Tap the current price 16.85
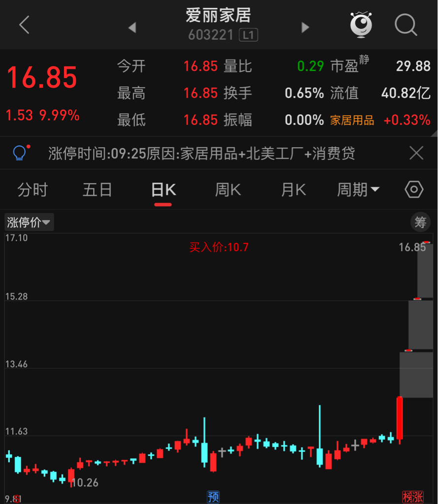Viewport: 438px width, 504px height. [42, 77]
